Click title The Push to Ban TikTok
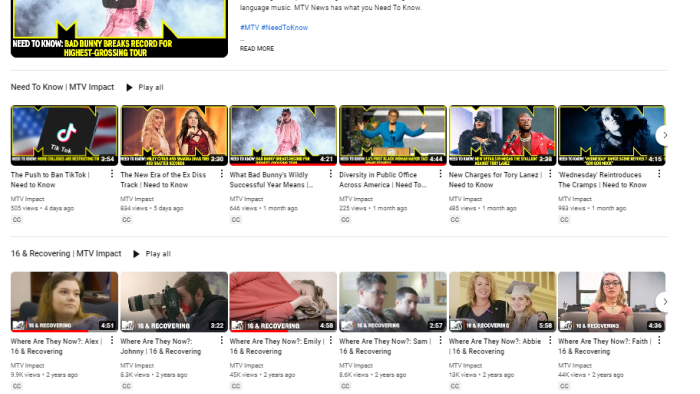 pyautogui.click(x=50, y=180)
